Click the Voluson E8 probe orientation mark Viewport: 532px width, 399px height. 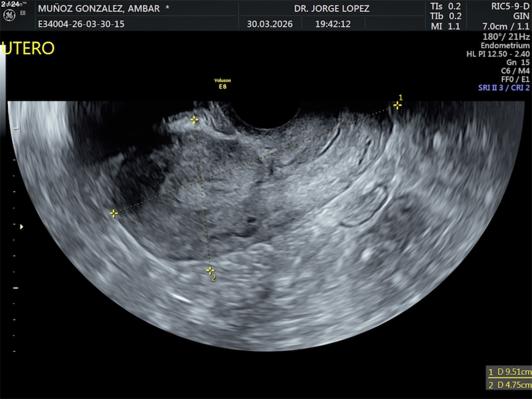click(222, 84)
